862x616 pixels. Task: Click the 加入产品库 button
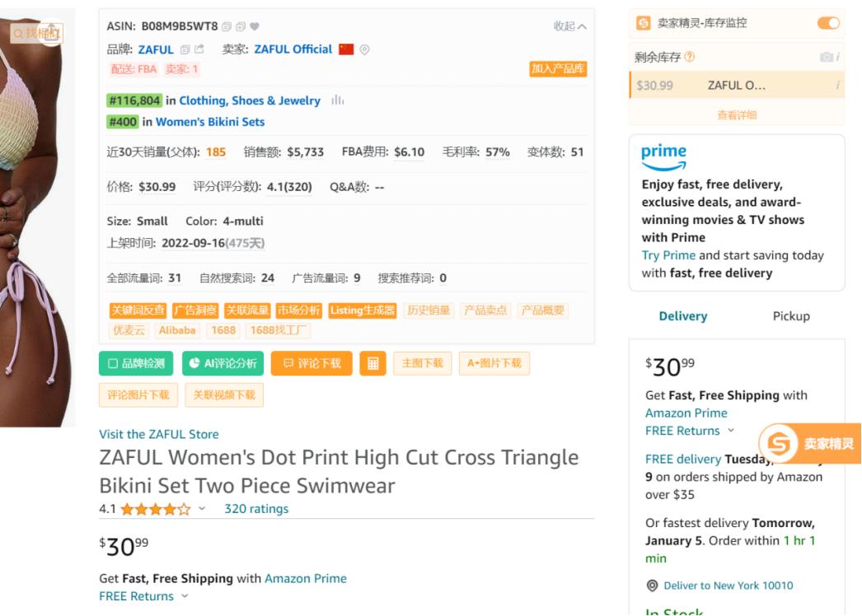[x=558, y=68]
